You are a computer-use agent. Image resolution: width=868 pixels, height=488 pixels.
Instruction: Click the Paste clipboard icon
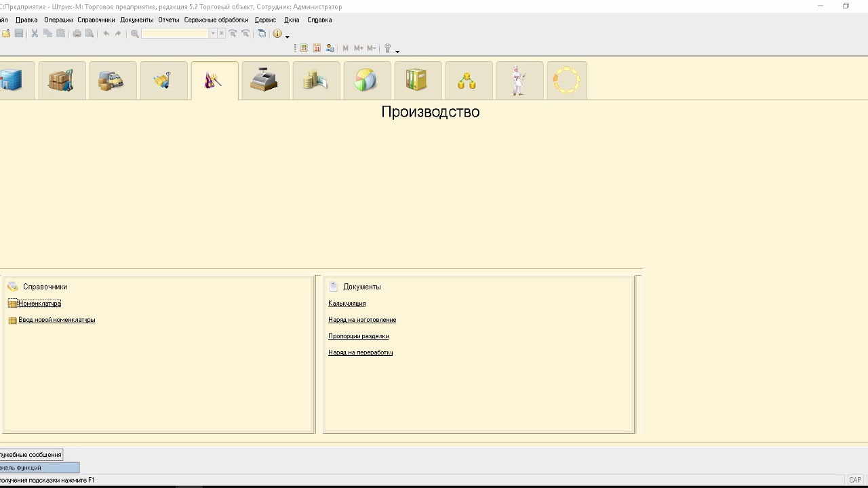tap(60, 33)
